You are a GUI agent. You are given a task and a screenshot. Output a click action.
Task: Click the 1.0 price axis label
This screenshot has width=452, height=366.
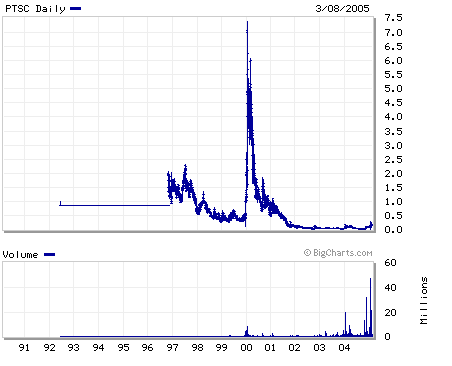point(393,202)
